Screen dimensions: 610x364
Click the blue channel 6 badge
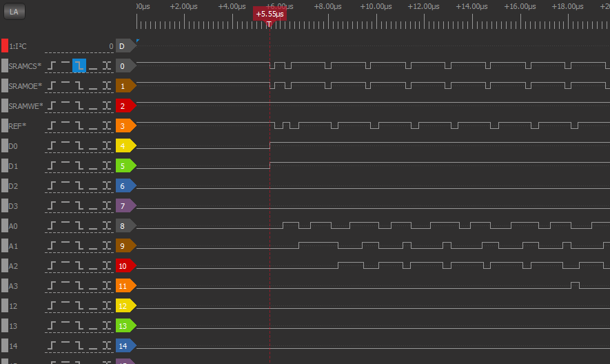coord(125,186)
